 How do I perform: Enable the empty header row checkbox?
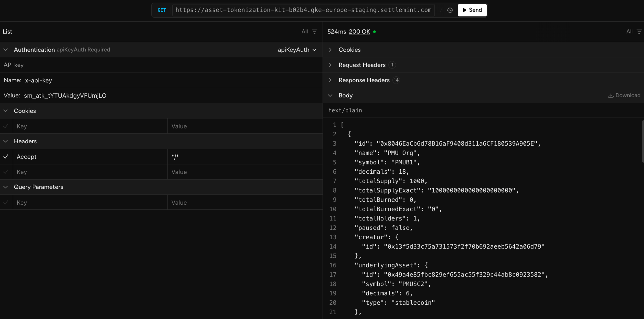click(6, 172)
